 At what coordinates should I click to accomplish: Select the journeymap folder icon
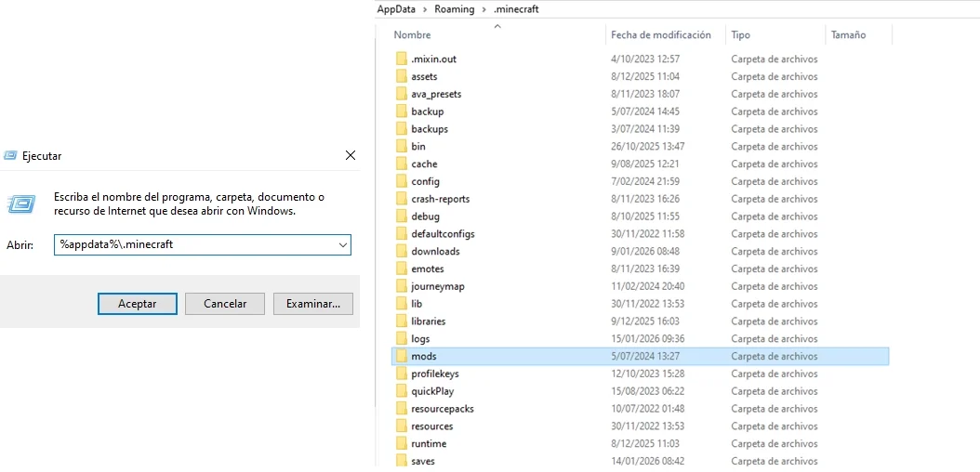(402, 286)
